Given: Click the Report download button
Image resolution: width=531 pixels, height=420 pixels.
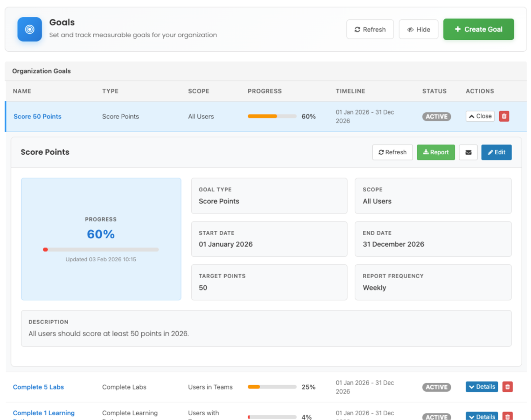Looking at the screenshot, I should [435, 152].
